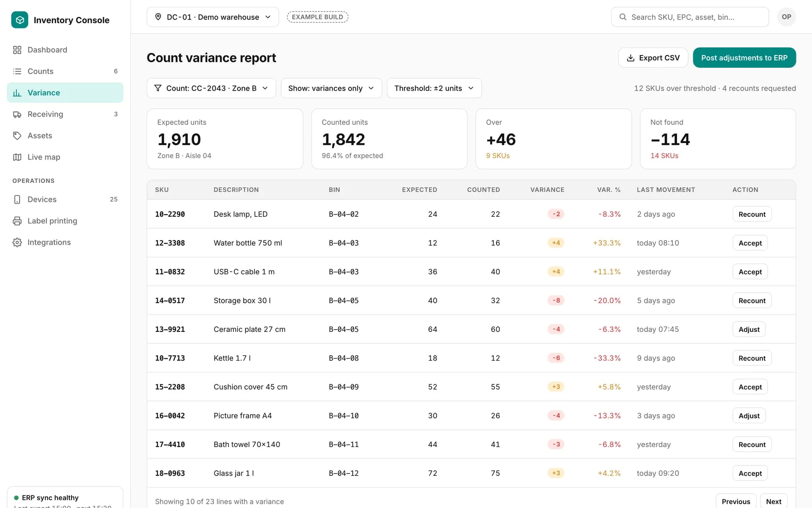Click the Assets tag icon

[x=17, y=136]
